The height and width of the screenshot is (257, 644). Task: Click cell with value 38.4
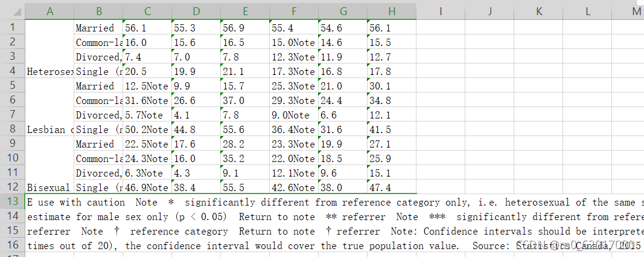click(x=196, y=187)
